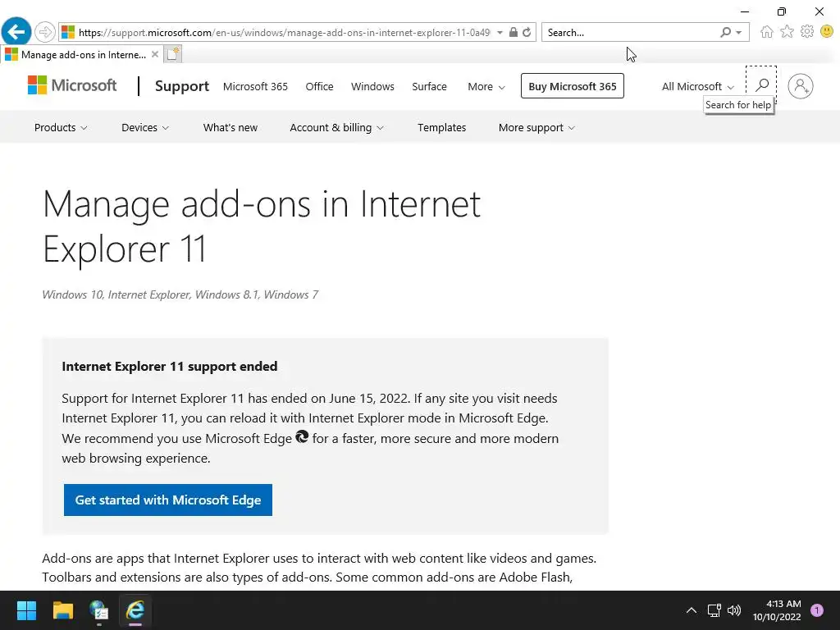Click Buy Microsoft 365 button
The image size is (840, 630).
click(572, 86)
